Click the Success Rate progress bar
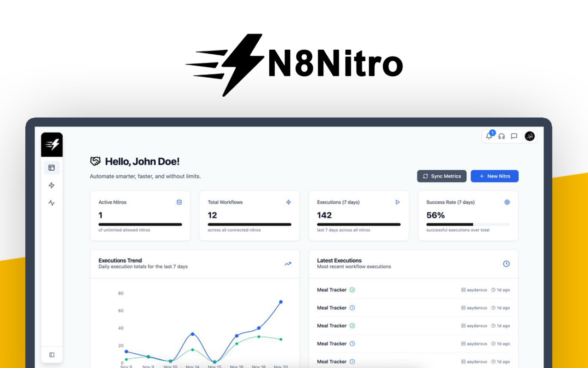 468,224
